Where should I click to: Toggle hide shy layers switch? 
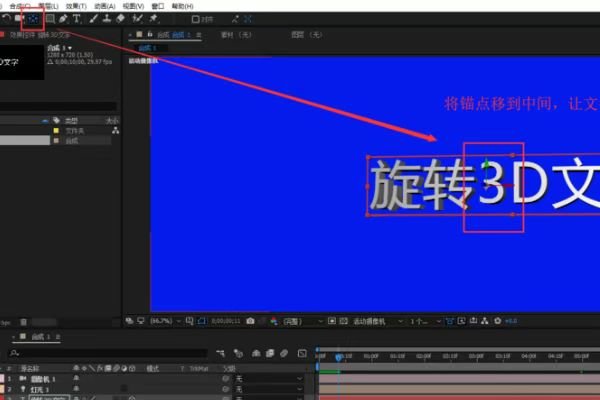(256, 353)
